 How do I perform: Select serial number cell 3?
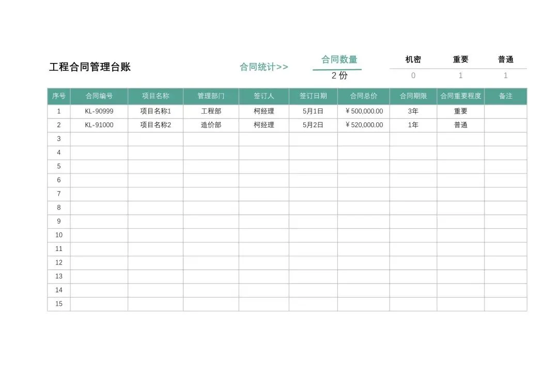pyautogui.click(x=59, y=139)
